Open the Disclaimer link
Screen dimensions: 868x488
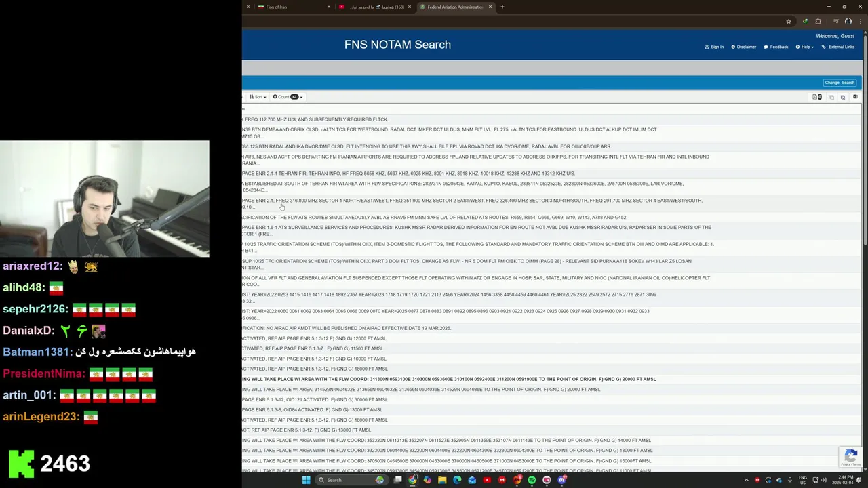744,47
